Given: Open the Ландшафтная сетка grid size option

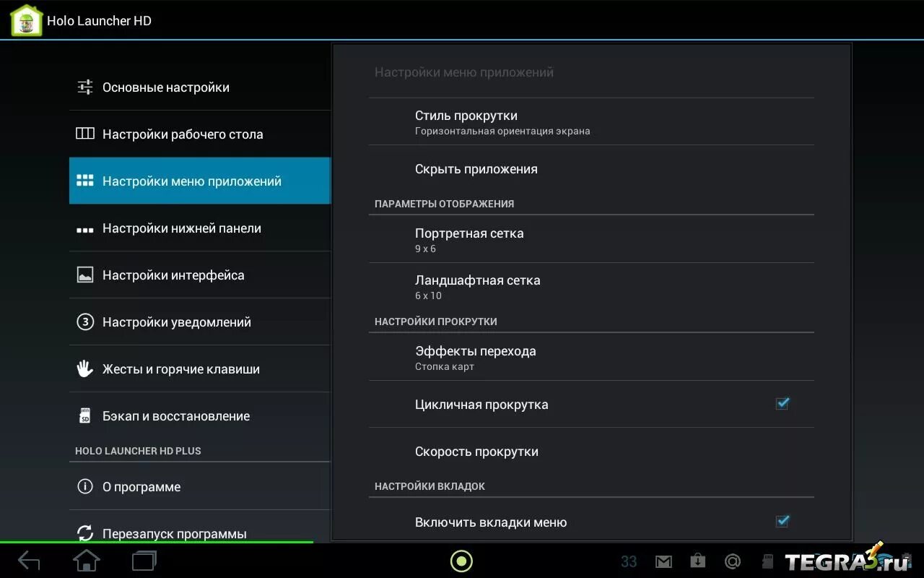Looking at the screenshot, I should click(x=591, y=287).
